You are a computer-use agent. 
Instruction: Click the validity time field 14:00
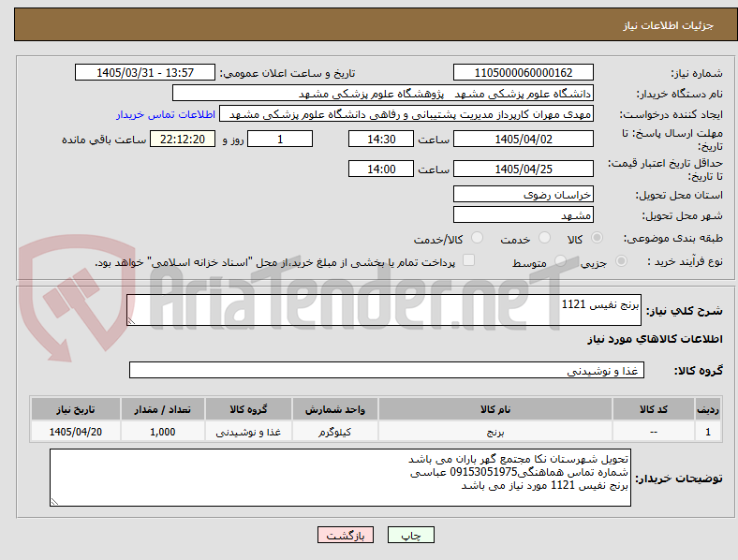381,169
